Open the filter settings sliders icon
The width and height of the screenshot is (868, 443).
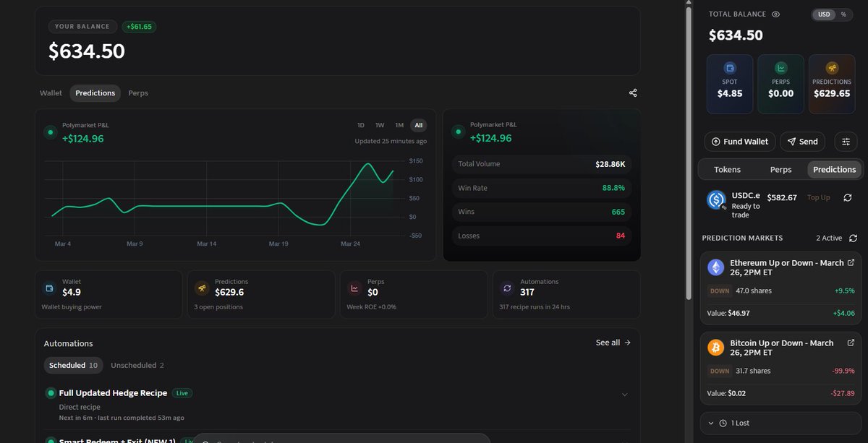[846, 142]
